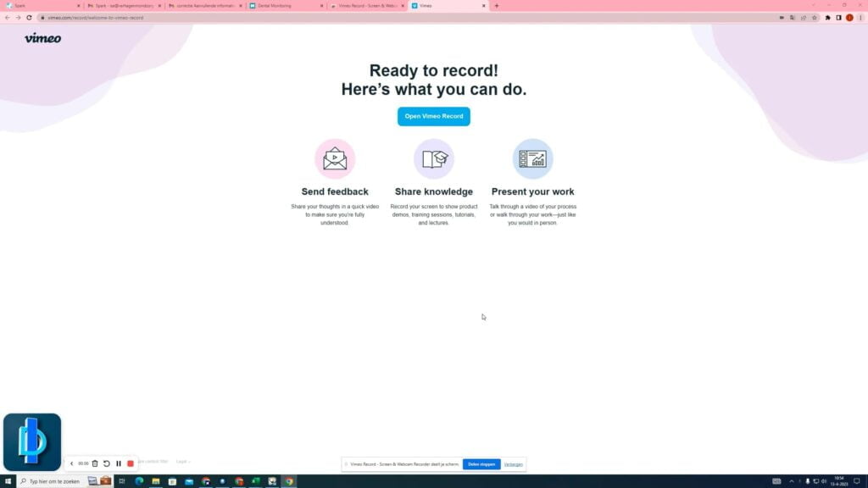Switch to the Vimeo Record - Screen & Webcam tab

coord(366,6)
